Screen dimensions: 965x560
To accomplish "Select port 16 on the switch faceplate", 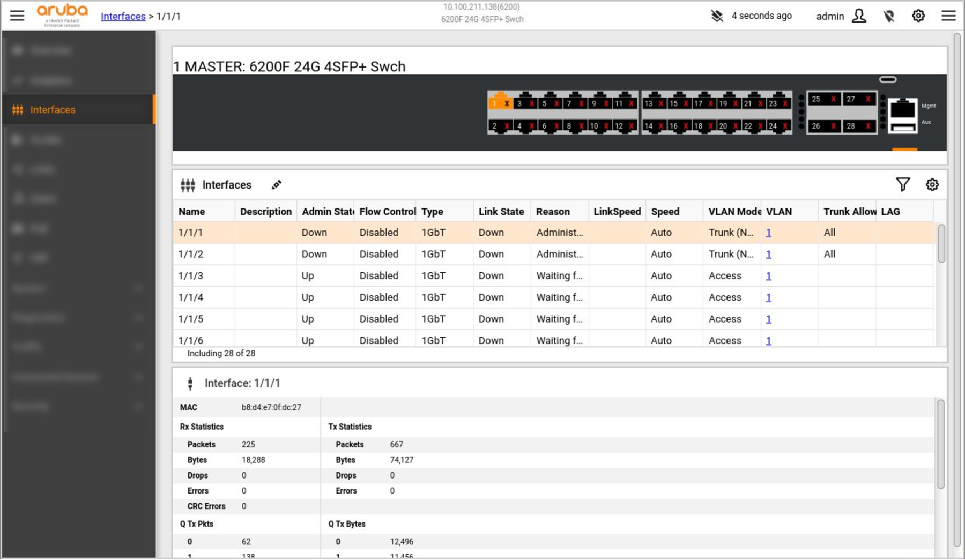I will coord(679,126).
